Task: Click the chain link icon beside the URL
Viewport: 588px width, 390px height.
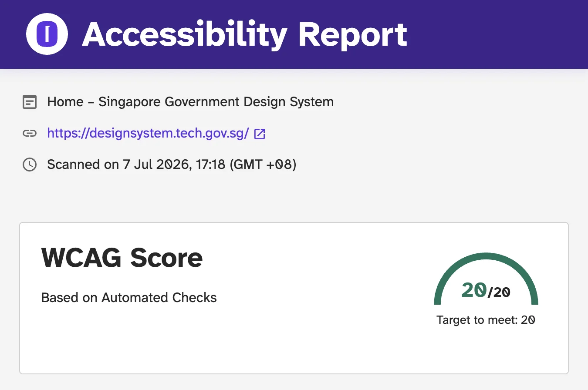Action: coord(30,133)
